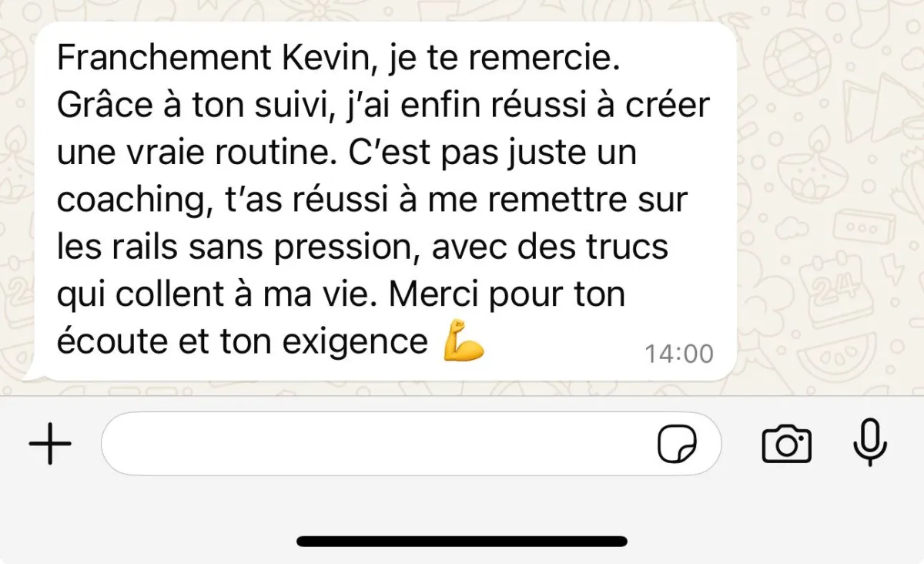The image size is (924, 564).
Task: Tap the microphone to record a voice message
Action: [872, 444]
